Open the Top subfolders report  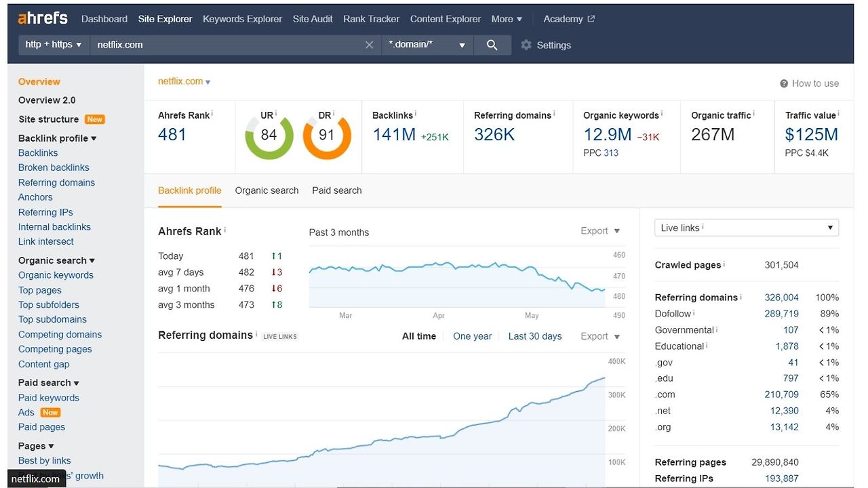coord(49,305)
